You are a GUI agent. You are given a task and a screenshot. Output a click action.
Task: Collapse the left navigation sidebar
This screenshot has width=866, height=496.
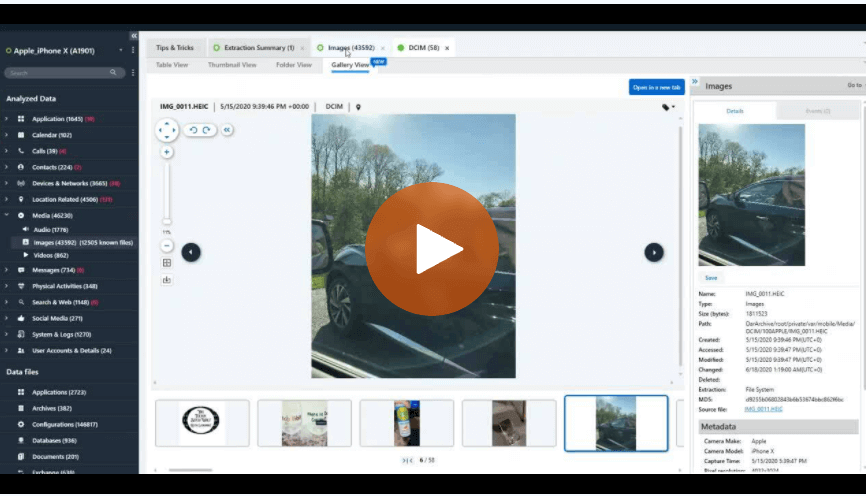[134, 35]
